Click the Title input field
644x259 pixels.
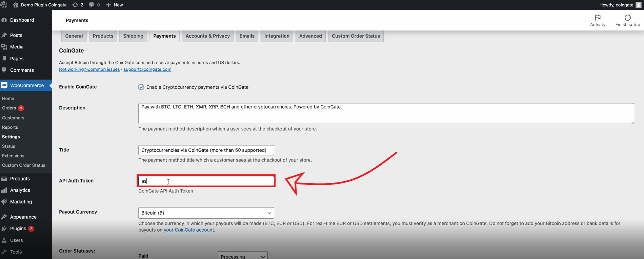pyautogui.click(x=206, y=150)
